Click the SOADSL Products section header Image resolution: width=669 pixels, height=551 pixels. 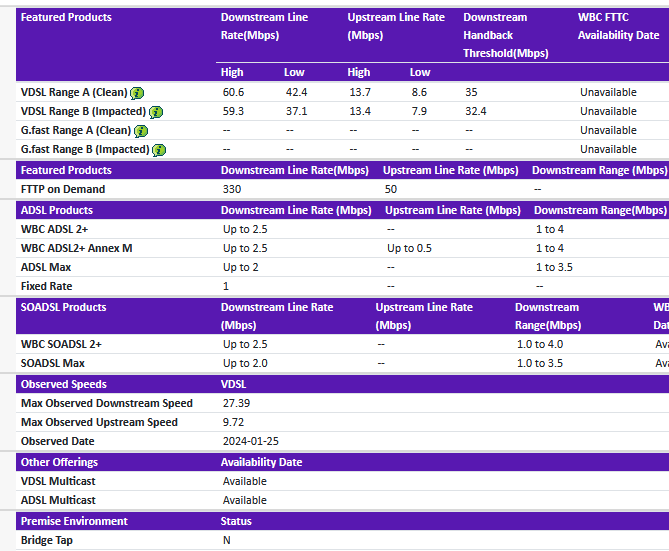pyautogui.click(x=63, y=307)
